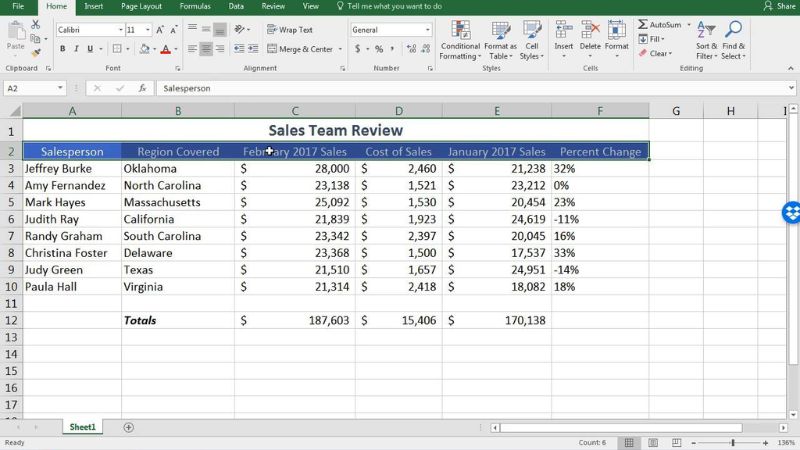Open the Formulas ribbon tab
The image size is (800, 450).
194,6
